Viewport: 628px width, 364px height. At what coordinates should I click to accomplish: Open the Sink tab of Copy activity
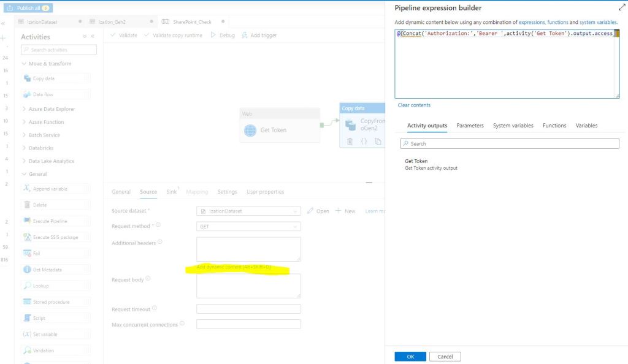point(171,192)
